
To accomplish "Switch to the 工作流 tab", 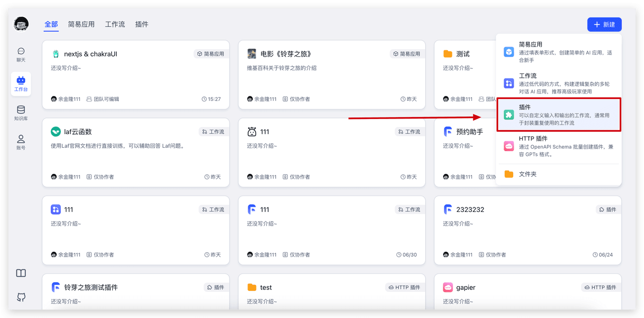I will (x=115, y=24).
